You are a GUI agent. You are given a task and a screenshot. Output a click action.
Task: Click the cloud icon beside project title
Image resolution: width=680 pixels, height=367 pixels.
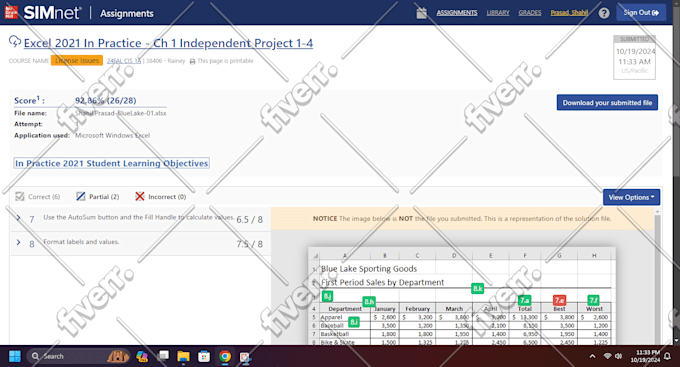pos(15,42)
